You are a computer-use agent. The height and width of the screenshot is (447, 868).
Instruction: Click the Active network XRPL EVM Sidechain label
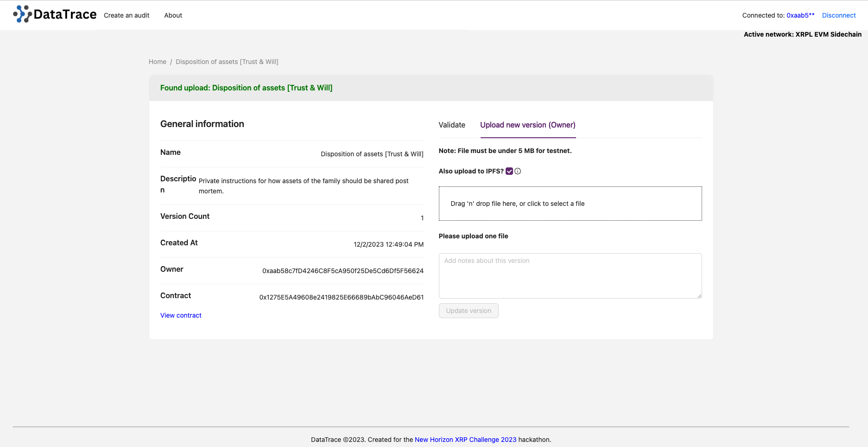click(803, 34)
